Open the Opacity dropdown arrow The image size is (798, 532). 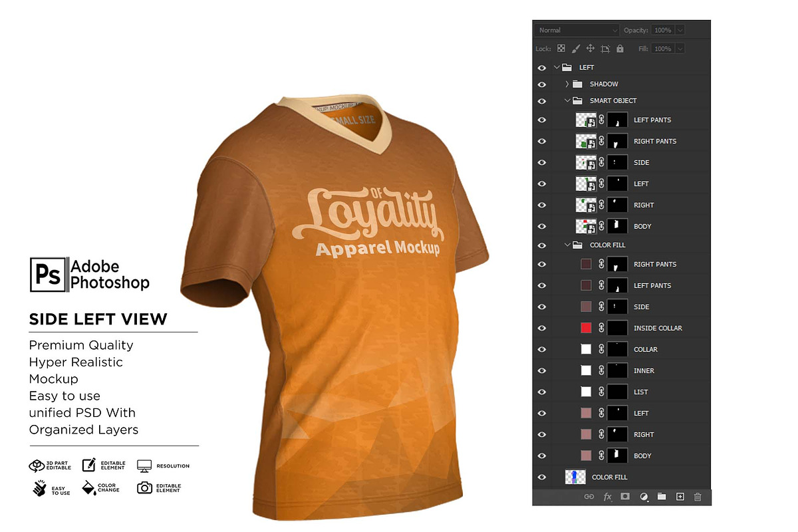click(680, 31)
